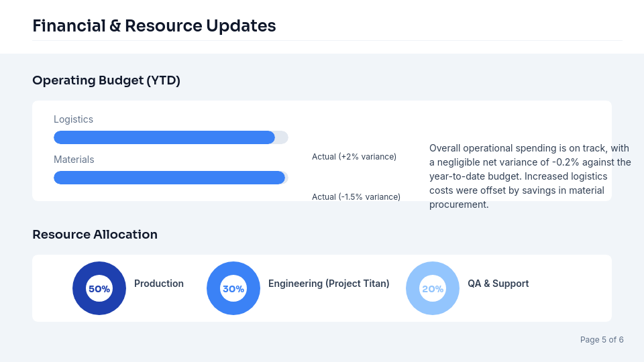
Task: Click the Production label
Action: coord(159,284)
